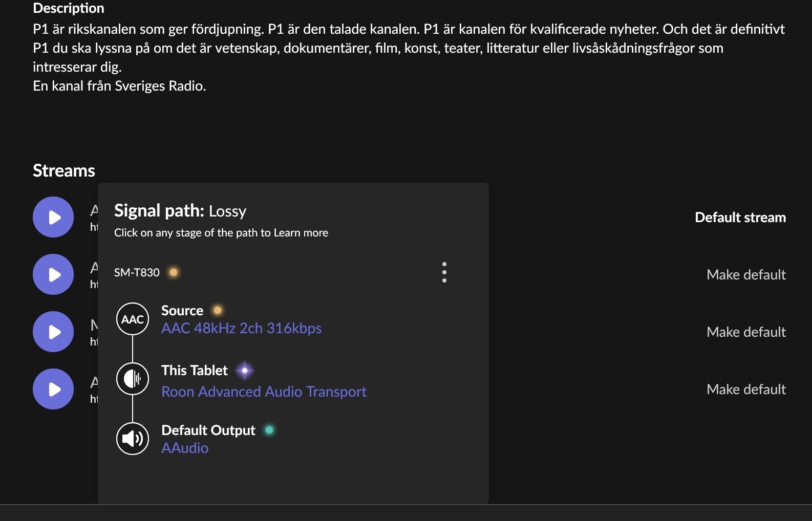Click the AAC source format icon
Screen dimensions: 812x521
[133, 319]
